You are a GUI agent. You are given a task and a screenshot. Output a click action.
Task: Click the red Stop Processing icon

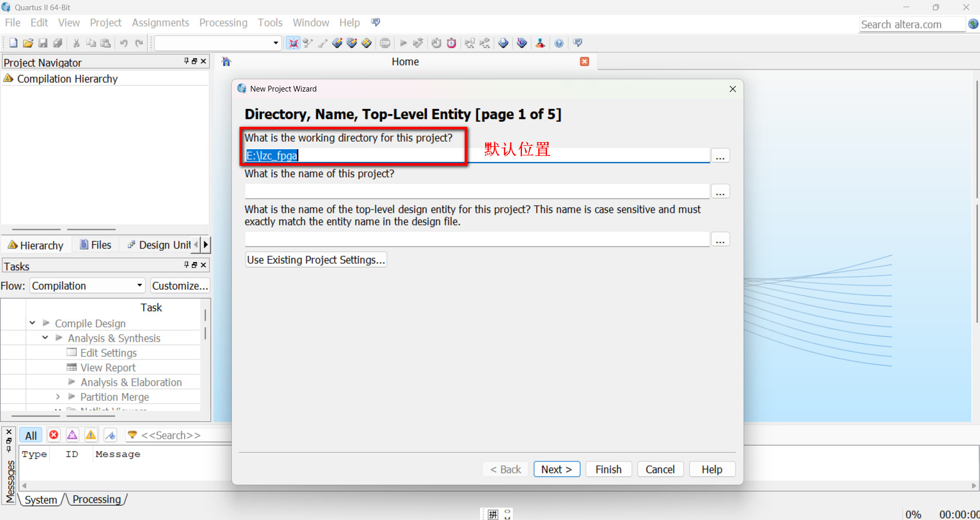pos(385,43)
